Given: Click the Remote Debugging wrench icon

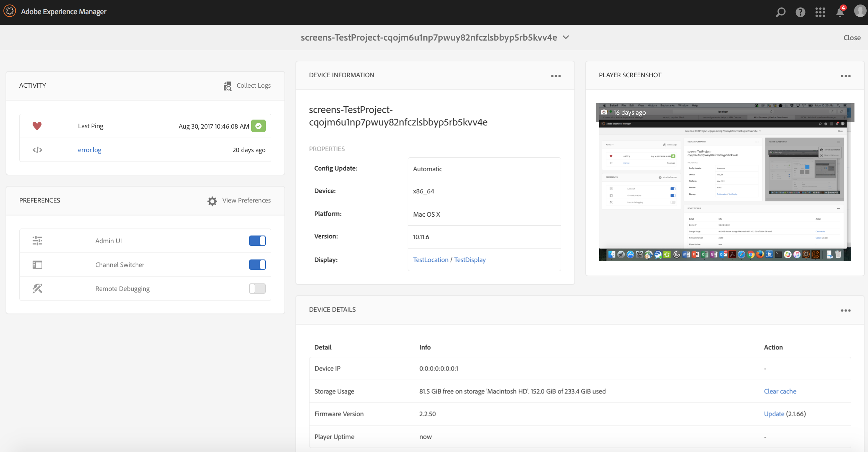Looking at the screenshot, I should [37, 288].
